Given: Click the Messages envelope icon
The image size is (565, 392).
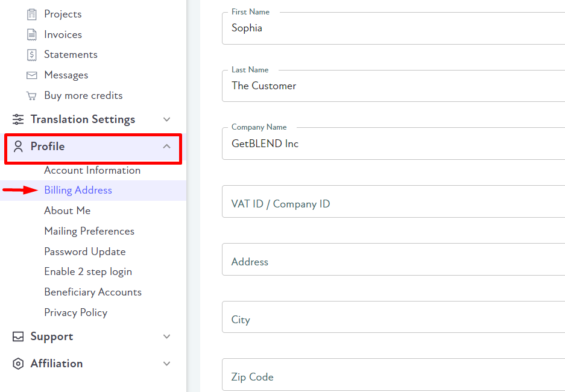Looking at the screenshot, I should (x=32, y=75).
